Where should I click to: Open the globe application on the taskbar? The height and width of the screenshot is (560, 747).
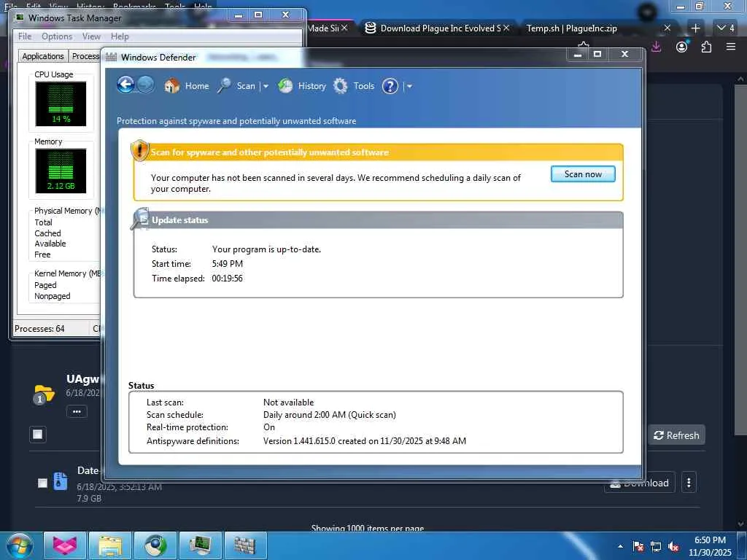[155, 545]
